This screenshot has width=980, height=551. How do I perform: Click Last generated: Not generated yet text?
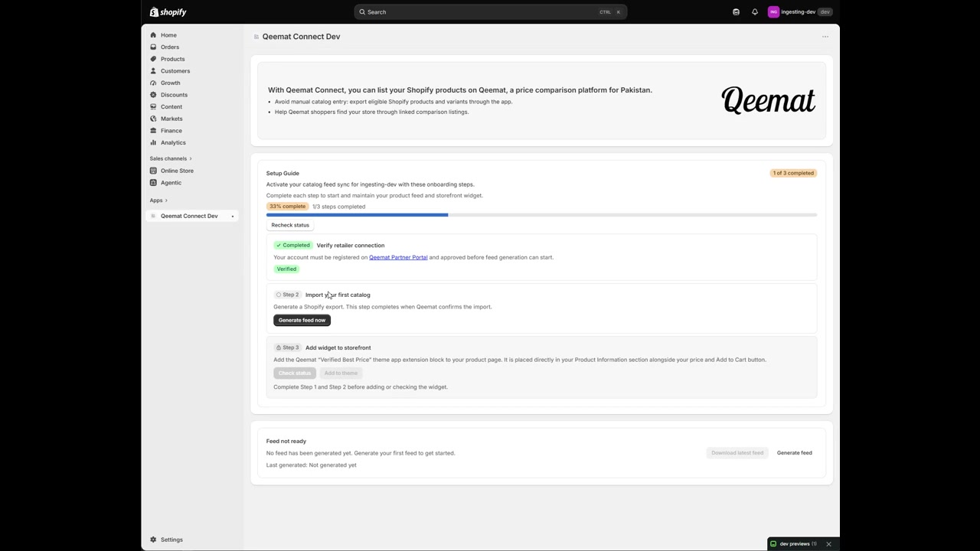point(312,465)
